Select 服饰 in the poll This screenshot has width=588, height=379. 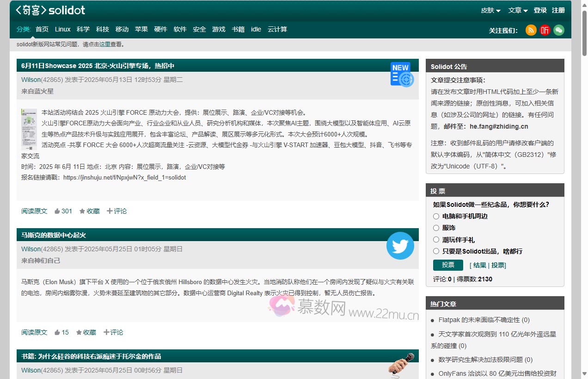[x=436, y=228]
